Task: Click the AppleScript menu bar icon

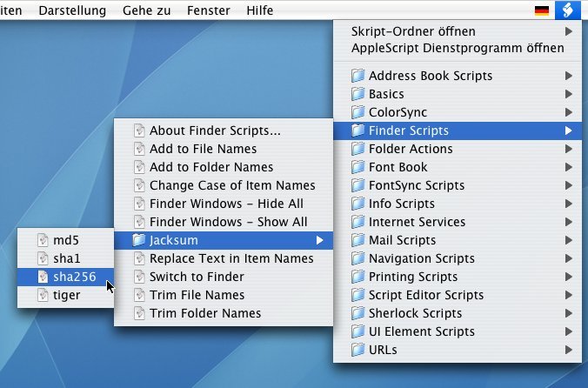Action: [568, 10]
